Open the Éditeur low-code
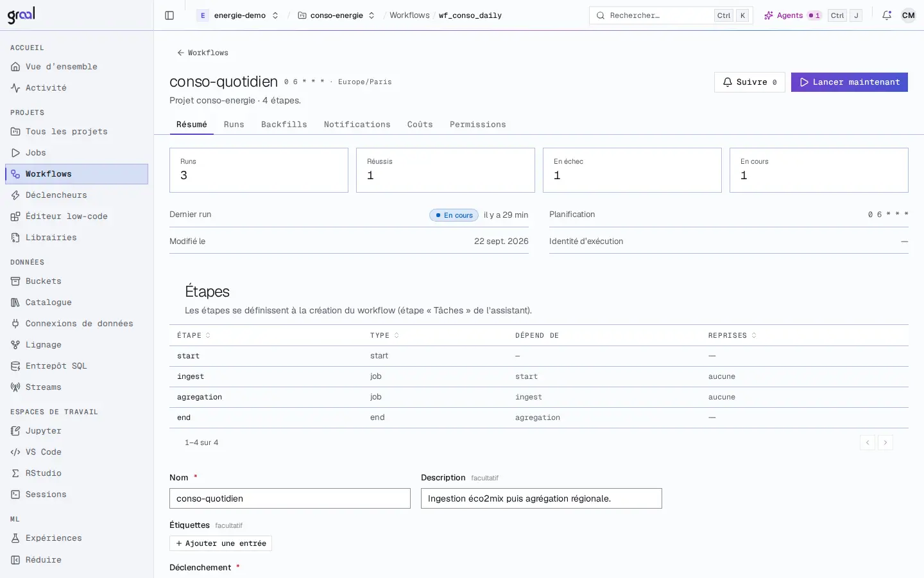 coord(76,216)
